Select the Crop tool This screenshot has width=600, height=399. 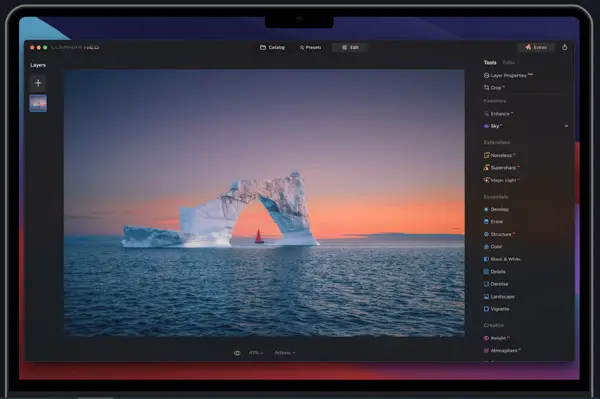(494, 88)
